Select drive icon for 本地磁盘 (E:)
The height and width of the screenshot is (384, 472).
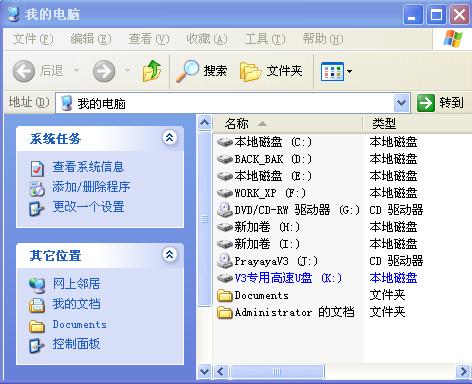click(225, 176)
